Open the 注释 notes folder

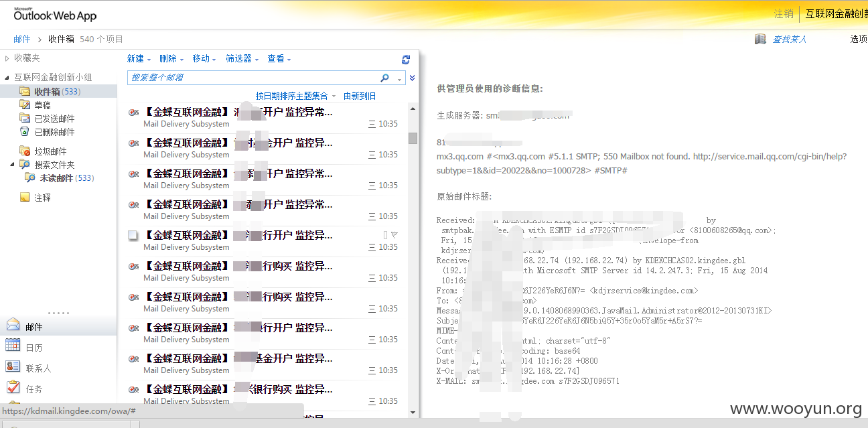pos(42,198)
